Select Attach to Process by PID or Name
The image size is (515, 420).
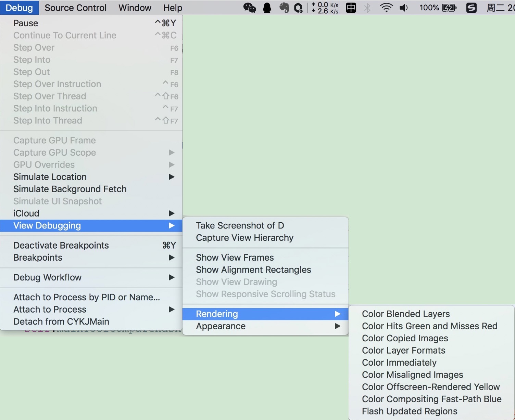coord(91,297)
